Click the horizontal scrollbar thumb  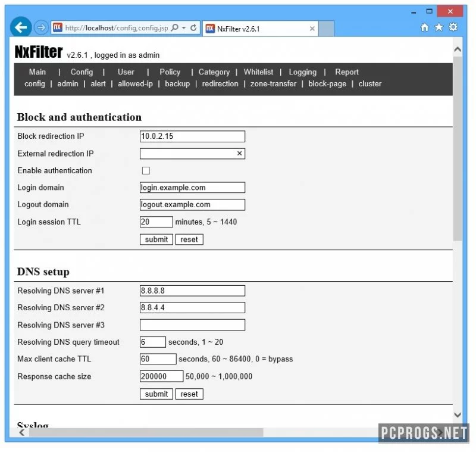(x=146, y=432)
